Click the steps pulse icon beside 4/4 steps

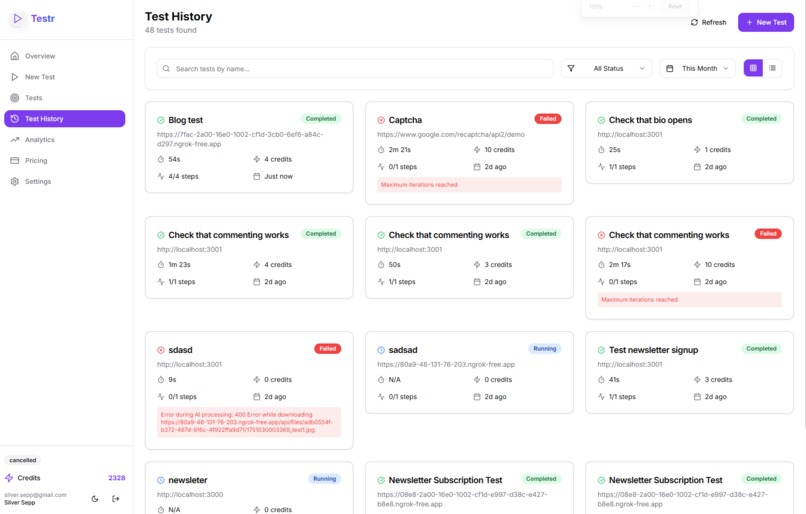tap(161, 176)
